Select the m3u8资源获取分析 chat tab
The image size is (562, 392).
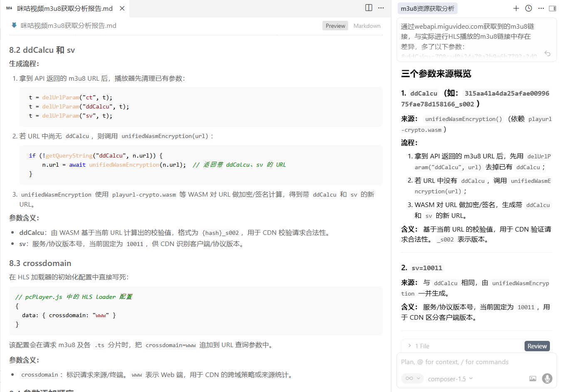428,8
